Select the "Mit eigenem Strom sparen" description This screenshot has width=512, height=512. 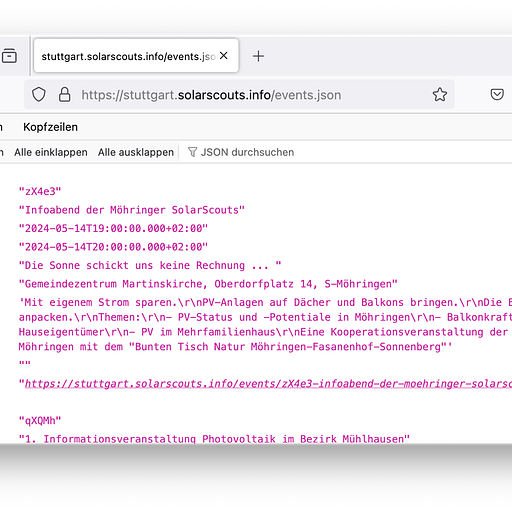tap(265, 325)
